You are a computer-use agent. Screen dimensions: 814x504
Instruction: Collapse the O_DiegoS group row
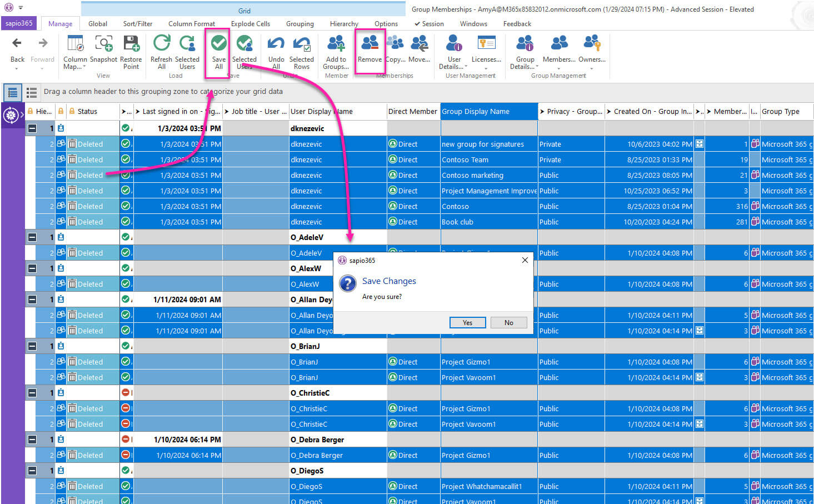coord(32,471)
